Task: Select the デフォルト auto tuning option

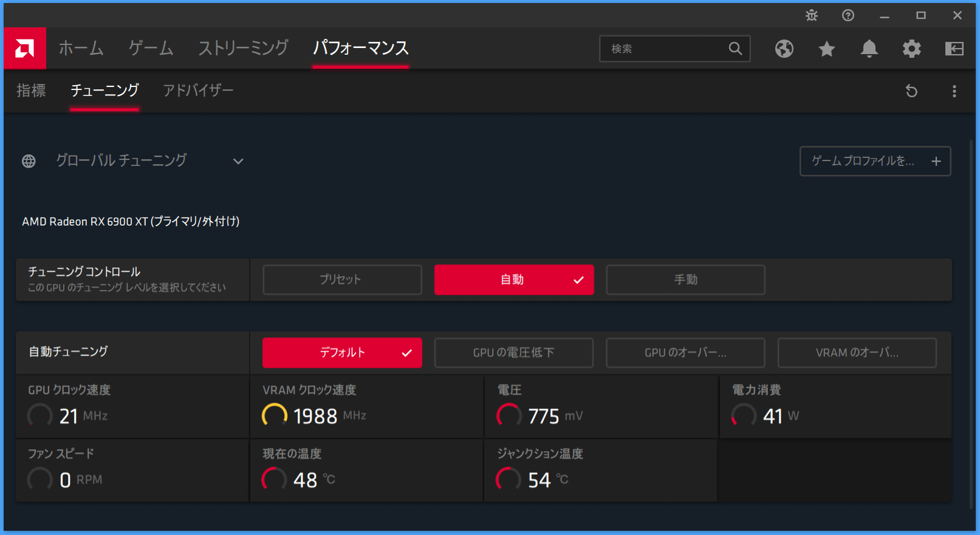Action: [x=342, y=353]
